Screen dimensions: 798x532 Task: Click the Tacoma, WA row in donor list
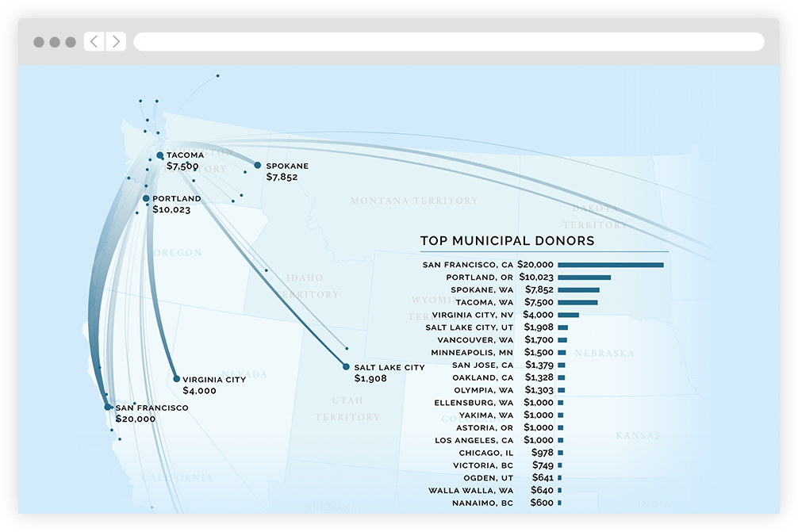point(526,303)
